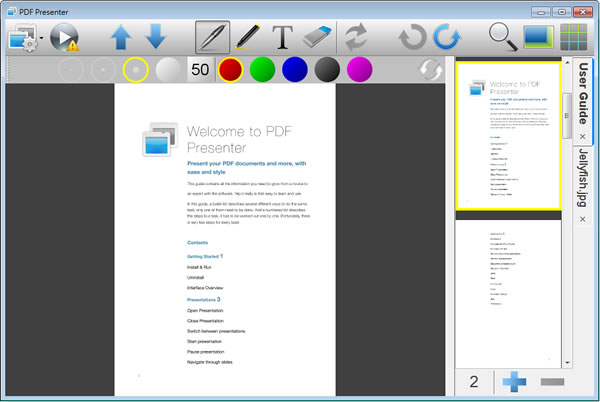
Task: Select the yellow Highlighter tool
Action: pyautogui.click(x=248, y=37)
